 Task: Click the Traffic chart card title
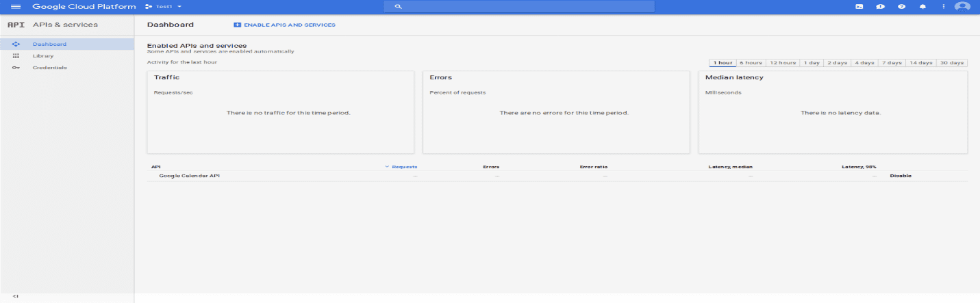tap(166, 77)
